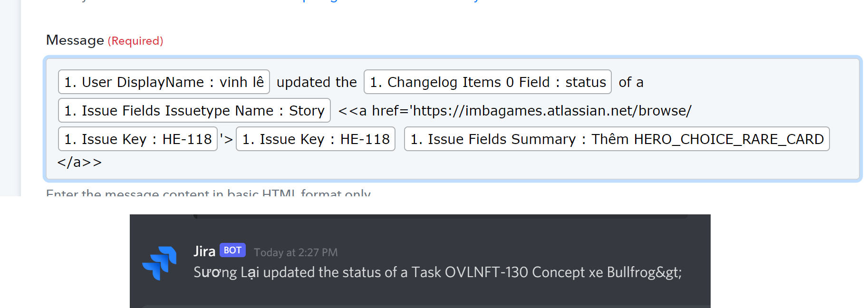The image size is (868, 308).
Task: Click the Today at 2:27 PM timestamp
Action: pos(296,252)
